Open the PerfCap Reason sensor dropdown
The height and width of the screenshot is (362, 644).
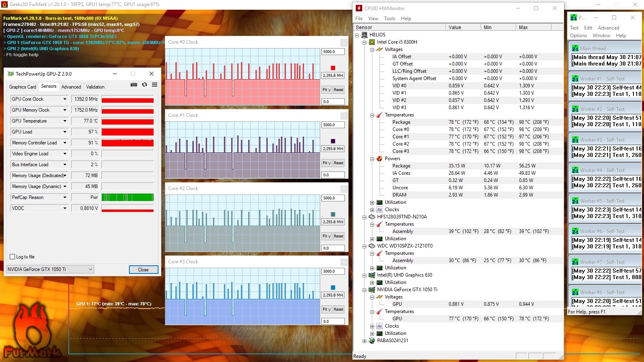[x=65, y=197]
